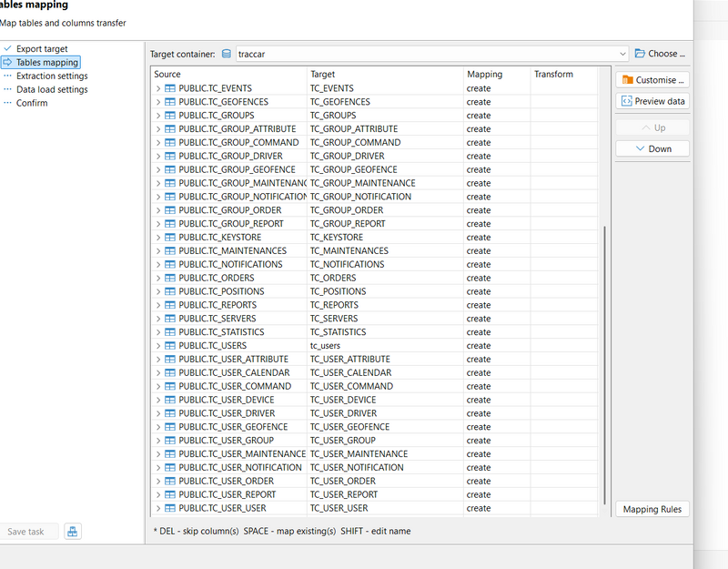This screenshot has width=728, height=569.
Task: Go to Extraction settings step
Action: tap(52, 76)
